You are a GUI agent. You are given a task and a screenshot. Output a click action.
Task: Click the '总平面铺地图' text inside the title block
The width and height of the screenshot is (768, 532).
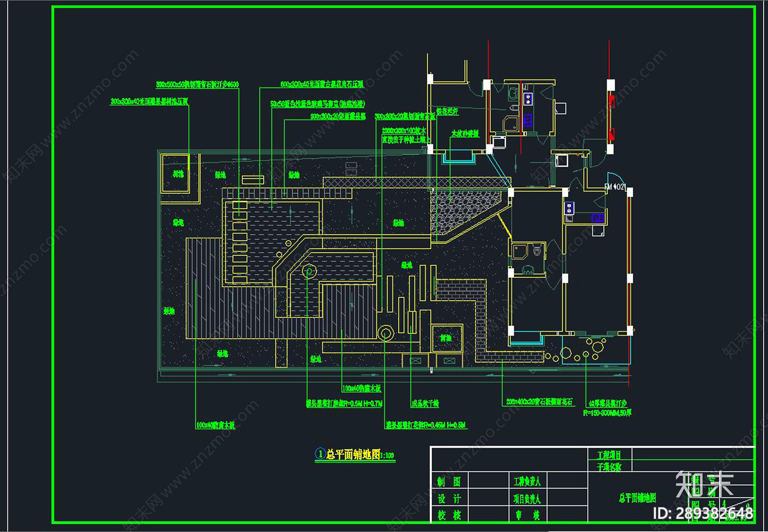tap(637, 498)
